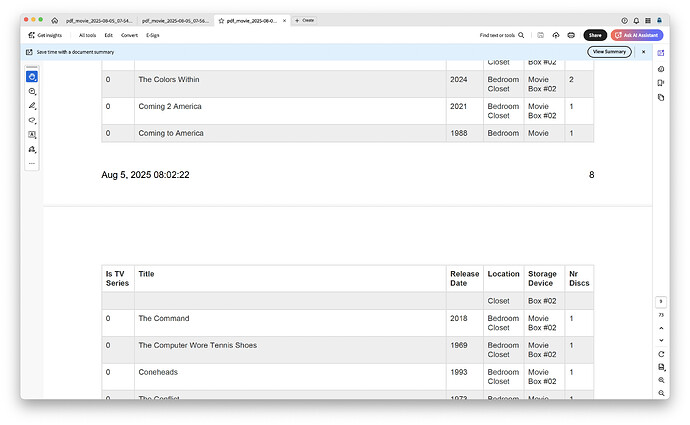The width and height of the screenshot is (690, 425).
Task: Click timestamp 'Aug 5, 2025 08:02:22'
Action: tap(145, 175)
